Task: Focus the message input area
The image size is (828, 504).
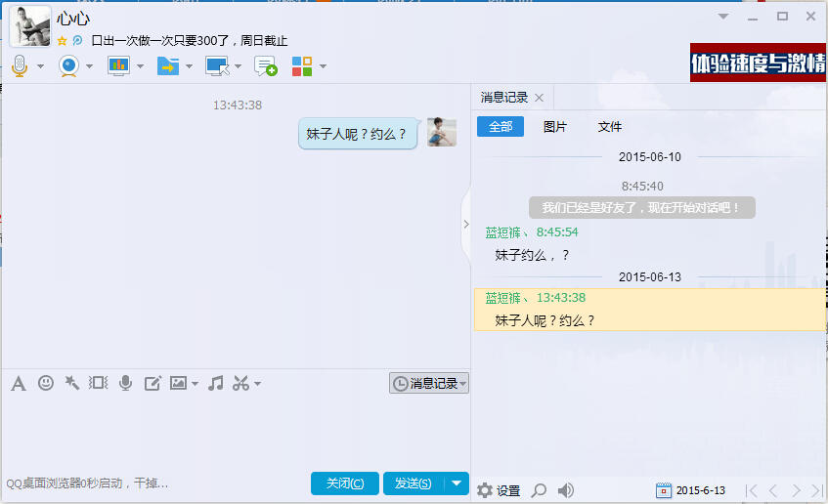Action: pyautogui.click(x=235, y=430)
